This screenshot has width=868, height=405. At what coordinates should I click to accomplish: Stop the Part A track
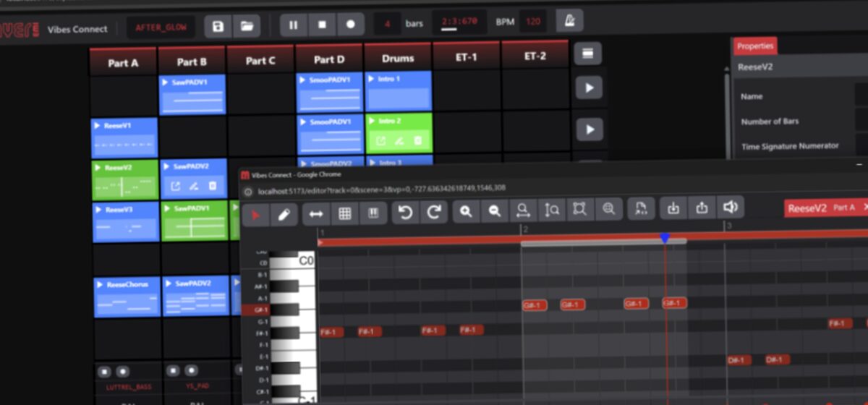click(x=104, y=372)
